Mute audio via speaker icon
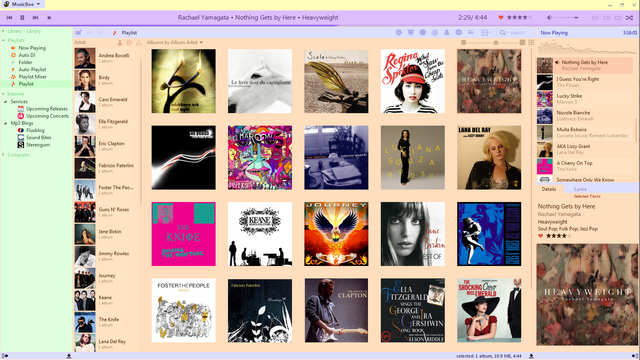The height and width of the screenshot is (360, 640). coord(549,18)
